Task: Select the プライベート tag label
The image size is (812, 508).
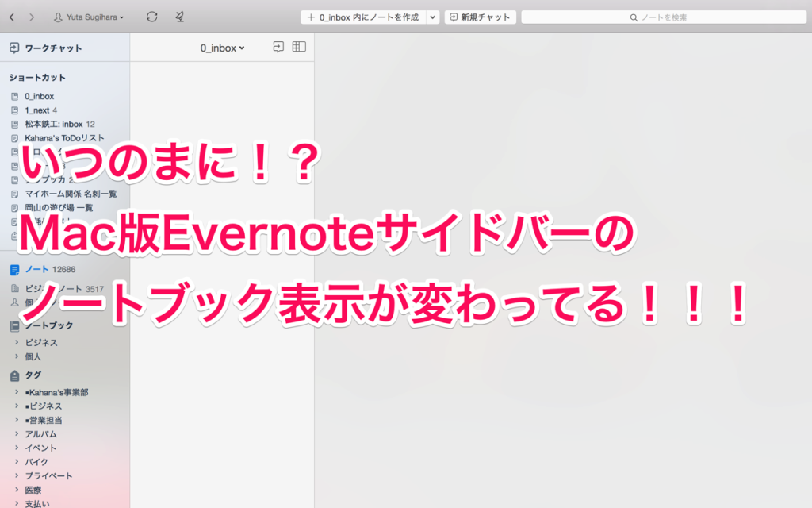Action: 48,476
